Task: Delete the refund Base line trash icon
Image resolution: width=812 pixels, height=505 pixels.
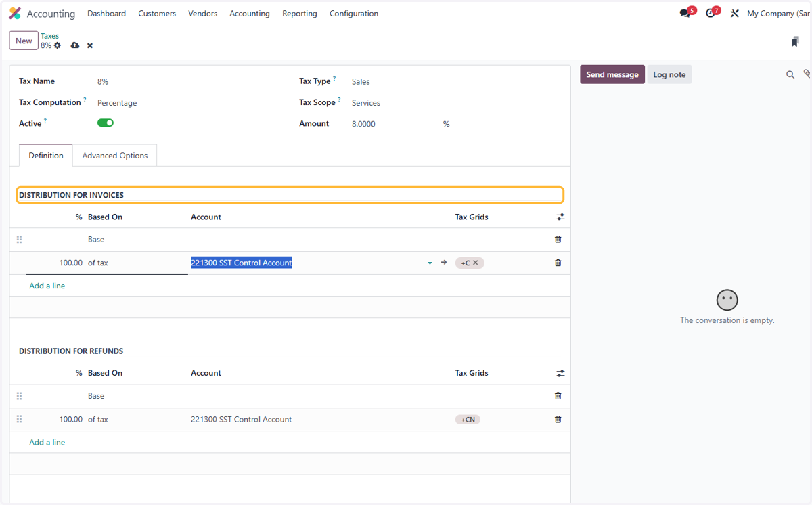Action: (x=558, y=396)
